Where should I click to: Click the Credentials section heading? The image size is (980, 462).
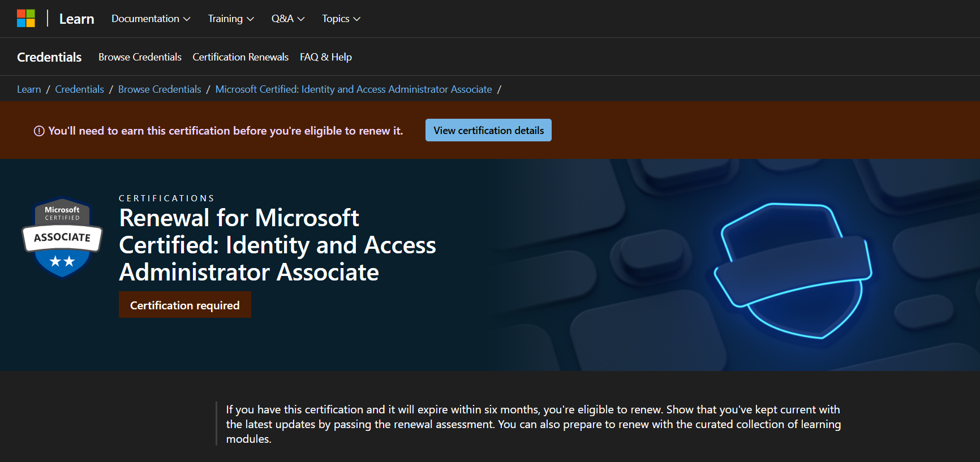click(x=49, y=57)
